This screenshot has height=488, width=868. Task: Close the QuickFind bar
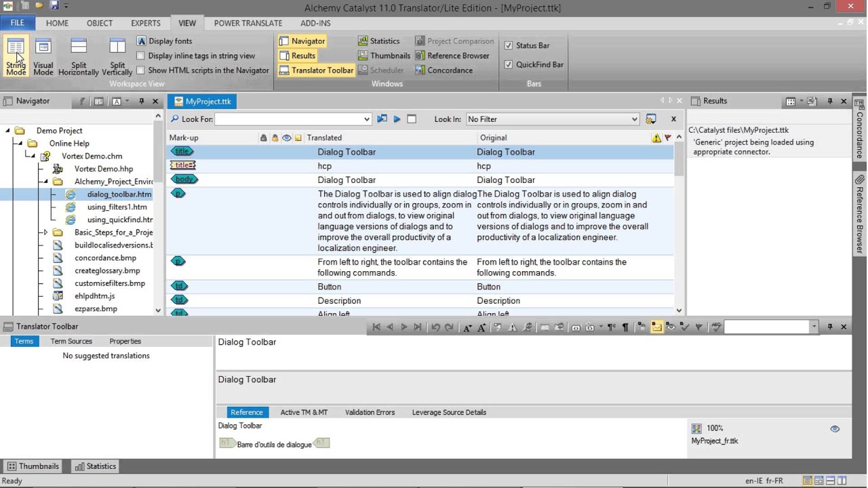673,119
